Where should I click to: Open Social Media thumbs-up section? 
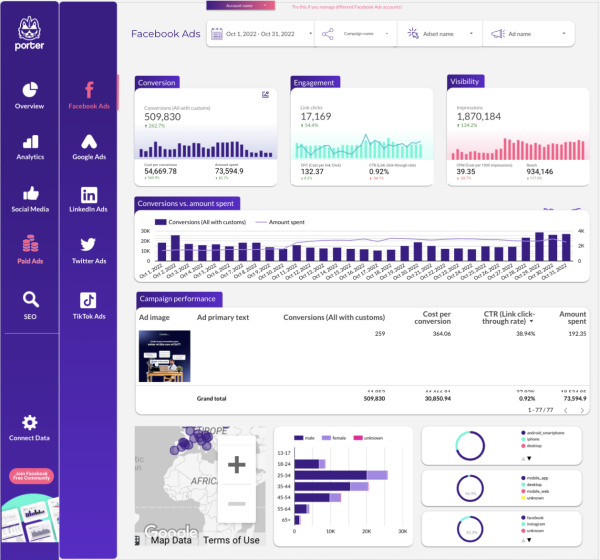tap(31, 193)
